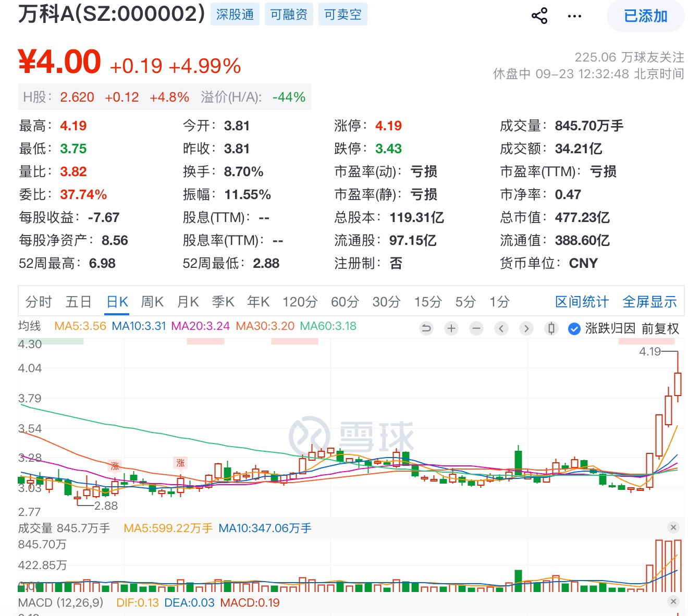Select the 30分 chart tab

387,302
